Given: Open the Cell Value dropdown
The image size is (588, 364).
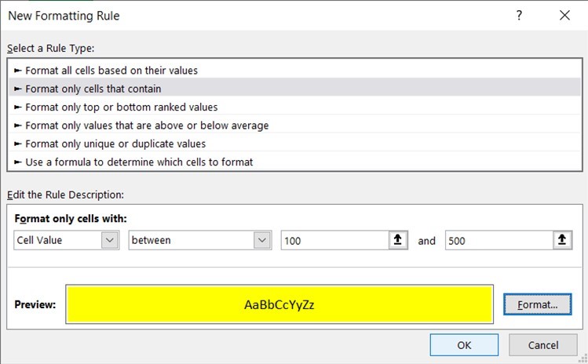Looking at the screenshot, I should coord(110,241).
